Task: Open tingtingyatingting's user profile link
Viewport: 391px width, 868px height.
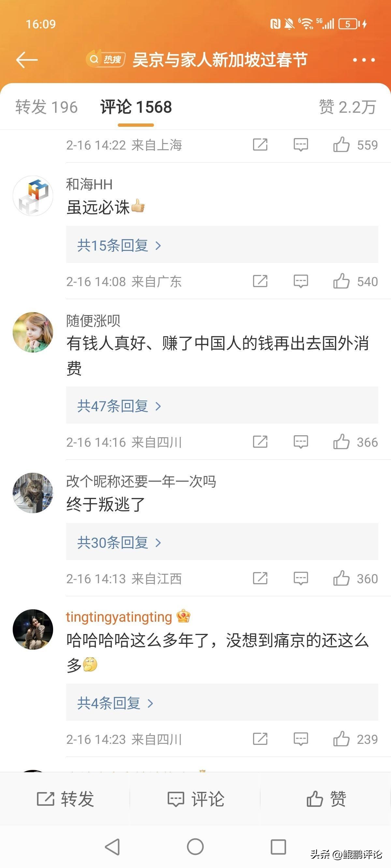Action: (x=119, y=617)
